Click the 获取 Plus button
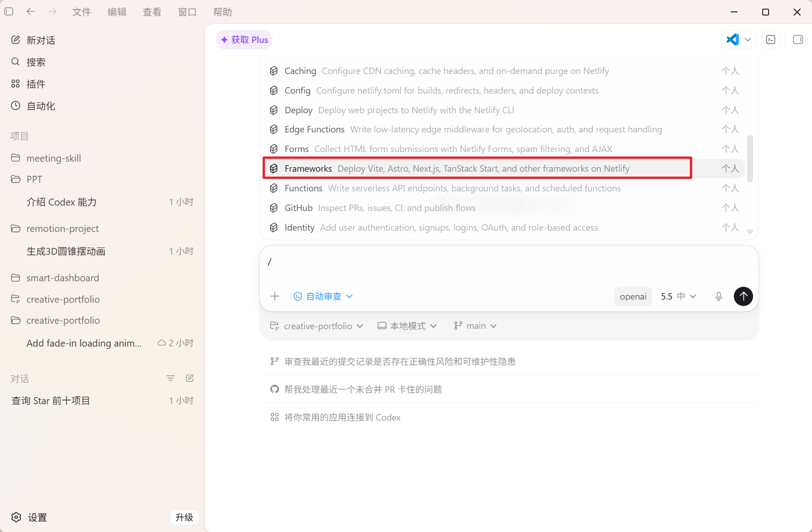Image resolution: width=812 pixels, height=532 pixels. [x=244, y=40]
